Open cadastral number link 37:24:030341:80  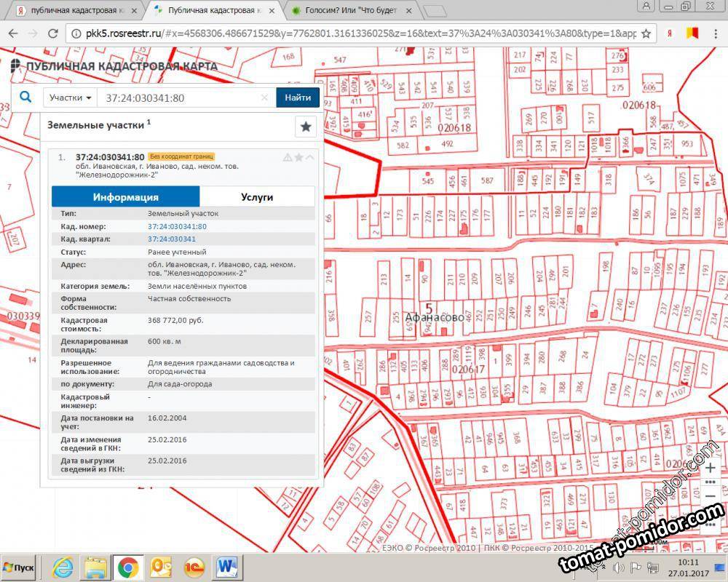click(177, 226)
